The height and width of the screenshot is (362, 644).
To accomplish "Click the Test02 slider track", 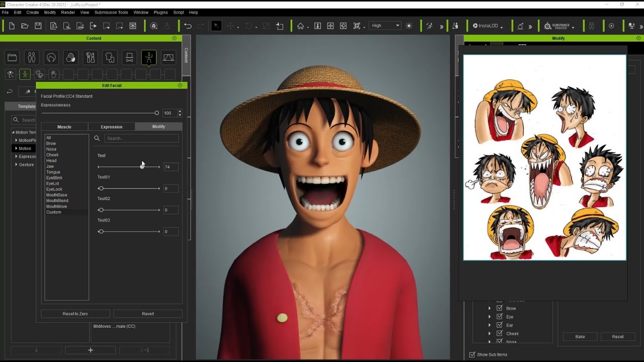I will click(x=129, y=210).
